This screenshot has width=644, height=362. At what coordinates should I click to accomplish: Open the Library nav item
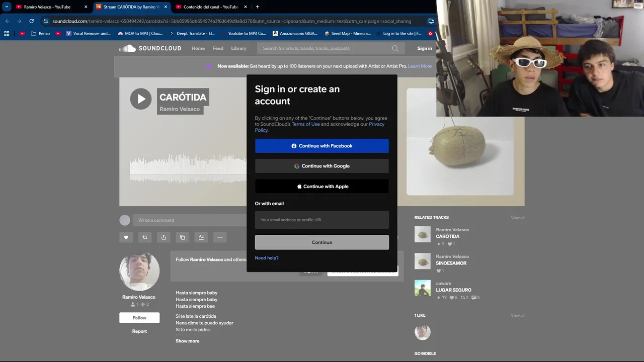pyautogui.click(x=239, y=48)
